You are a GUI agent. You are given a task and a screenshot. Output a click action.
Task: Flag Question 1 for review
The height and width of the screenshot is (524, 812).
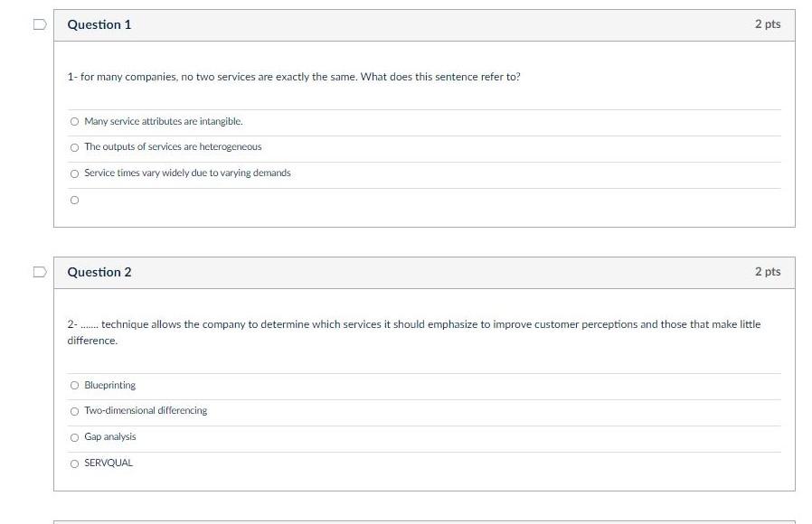(x=37, y=24)
